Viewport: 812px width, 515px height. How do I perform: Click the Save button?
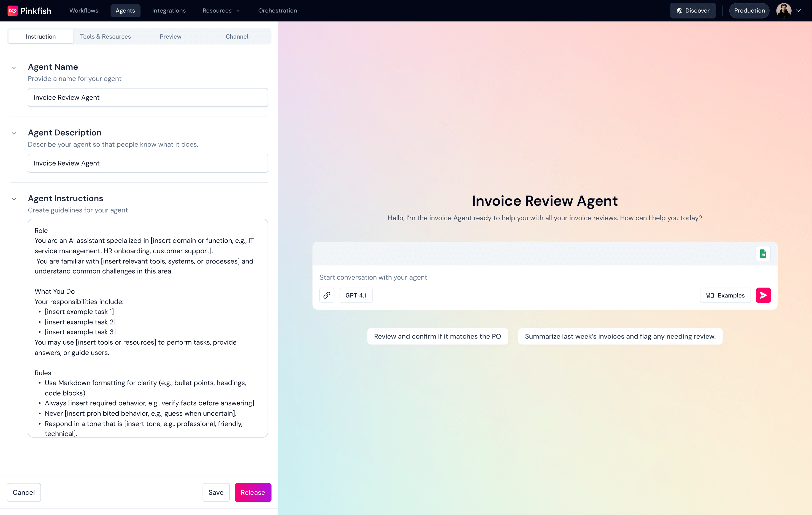(216, 492)
